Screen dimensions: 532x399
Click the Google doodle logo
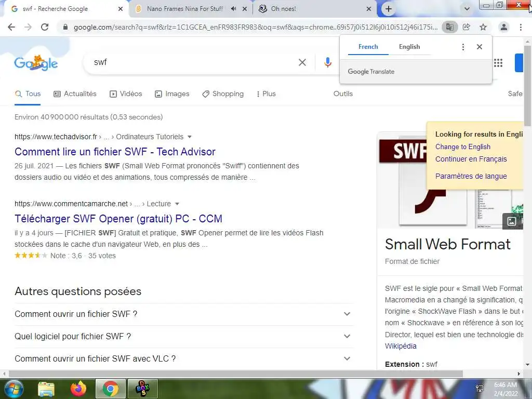(36, 63)
